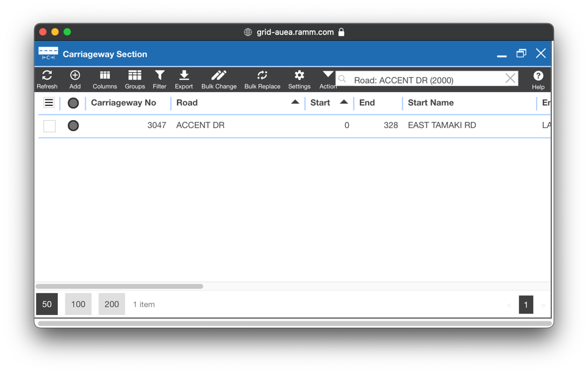Screen dimensions: 588x373
Task: Show 100 items per page
Action: (78, 304)
